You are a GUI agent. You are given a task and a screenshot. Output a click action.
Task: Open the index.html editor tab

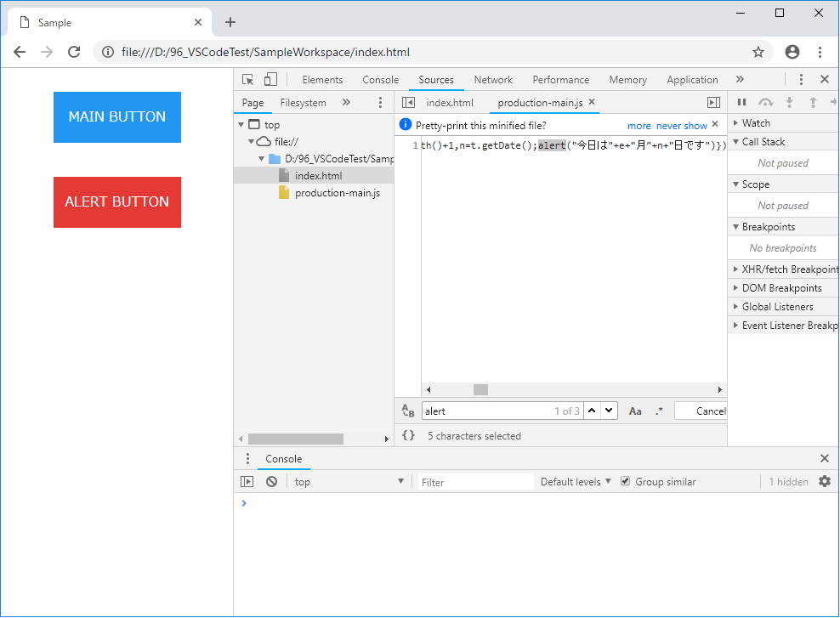point(450,103)
